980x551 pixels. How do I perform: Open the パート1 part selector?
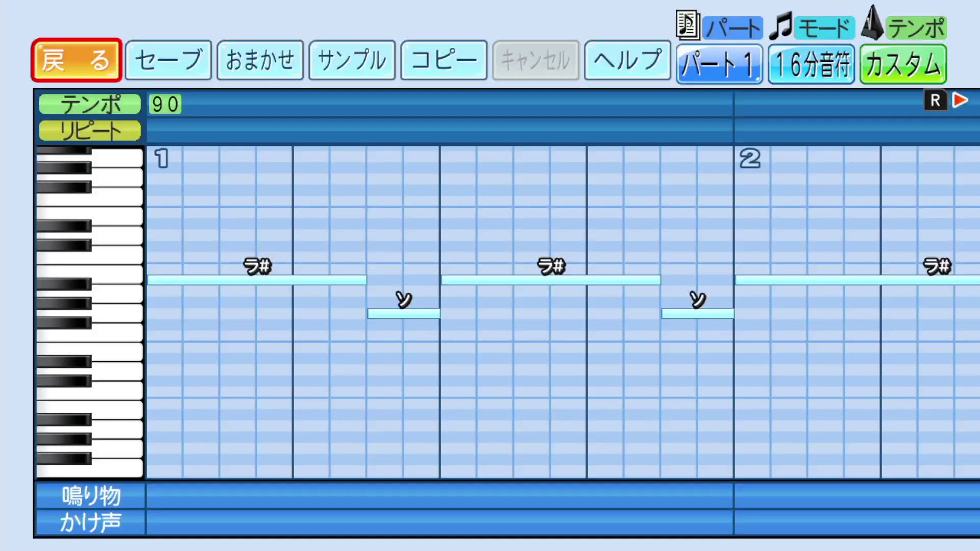pos(719,64)
